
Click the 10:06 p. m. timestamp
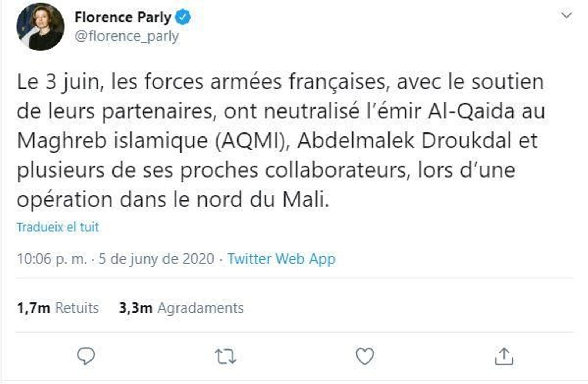(52, 259)
